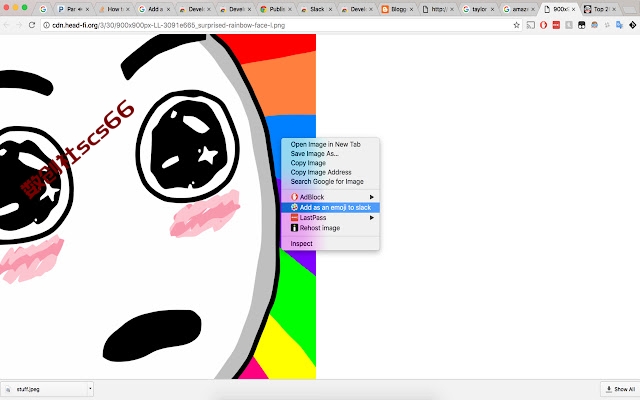Click the black diamond Git extension icon

click(x=632, y=25)
